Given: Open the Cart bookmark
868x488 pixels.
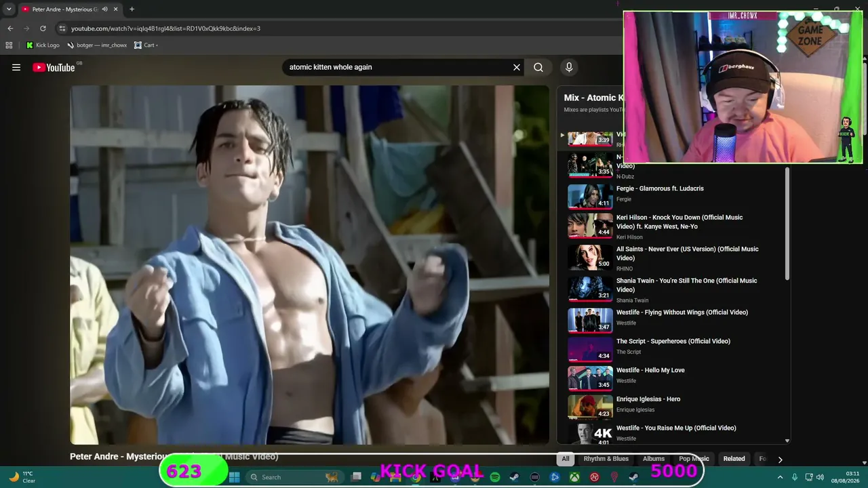Looking at the screenshot, I should [x=146, y=45].
